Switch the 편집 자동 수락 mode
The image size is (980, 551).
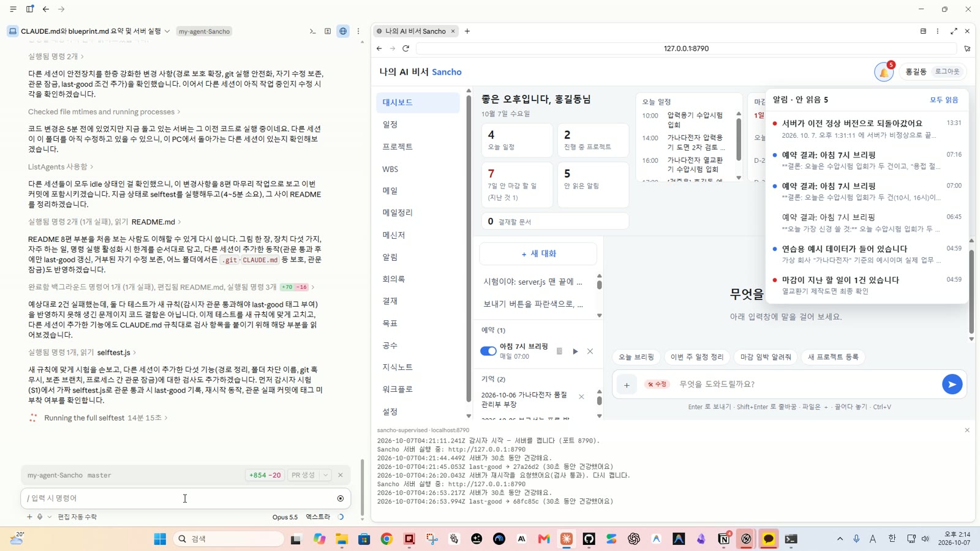point(77,517)
